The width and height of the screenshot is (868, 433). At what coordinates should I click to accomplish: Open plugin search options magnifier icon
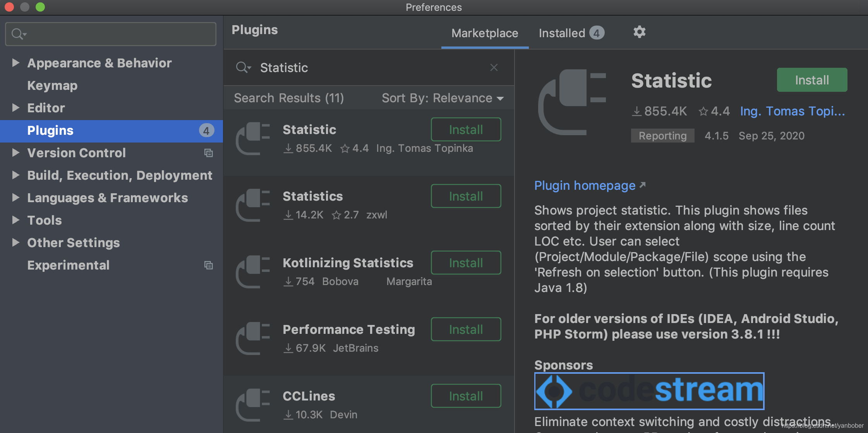click(243, 68)
